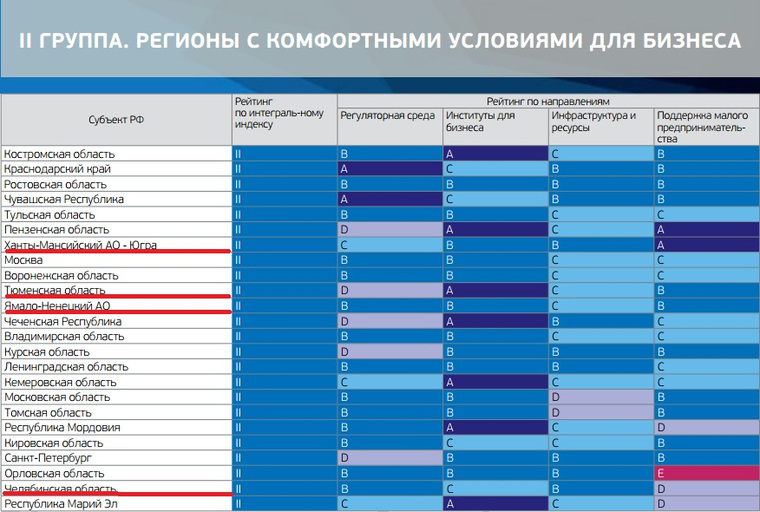Select Владимирская область row name
Image resolution: width=760 pixels, height=512 pixels.
click(64, 336)
